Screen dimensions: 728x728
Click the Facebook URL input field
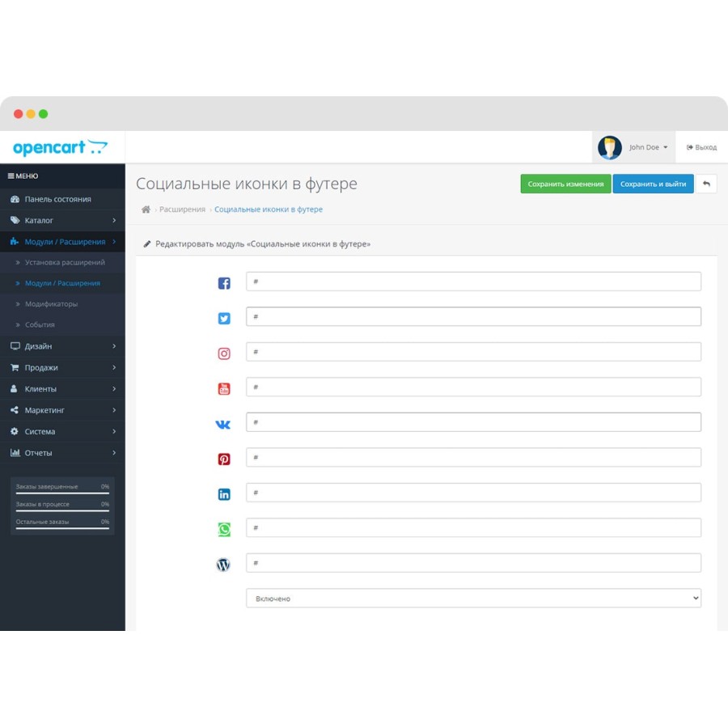(x=473, y=281)
